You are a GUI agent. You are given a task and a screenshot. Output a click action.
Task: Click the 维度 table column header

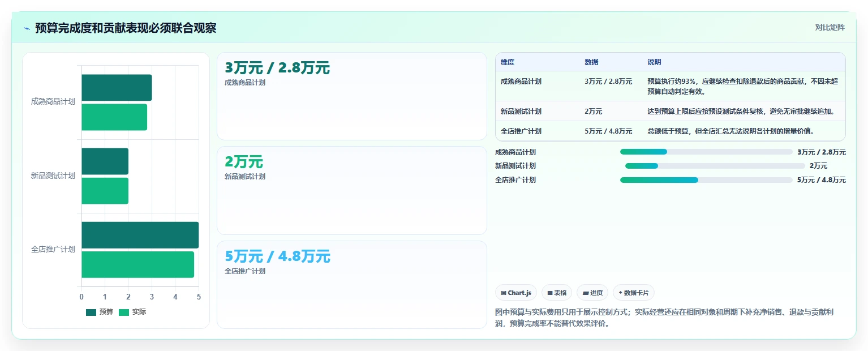[508, 62]
